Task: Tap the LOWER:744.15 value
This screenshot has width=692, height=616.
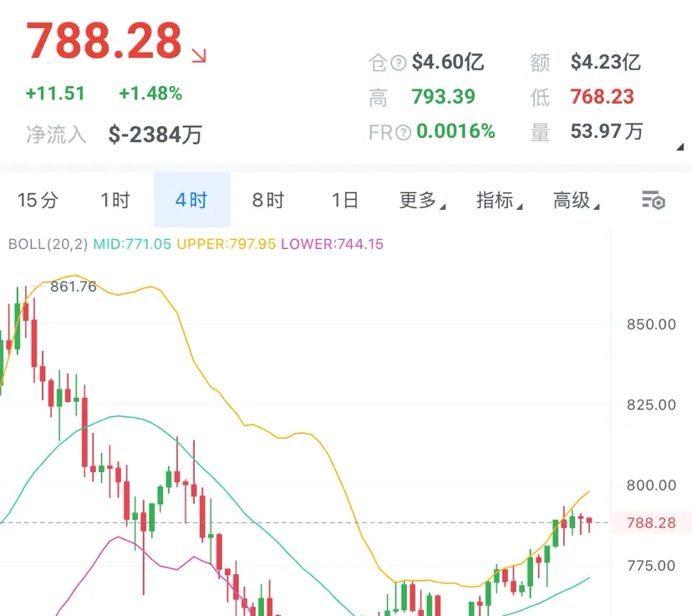Action: (333, 244)
